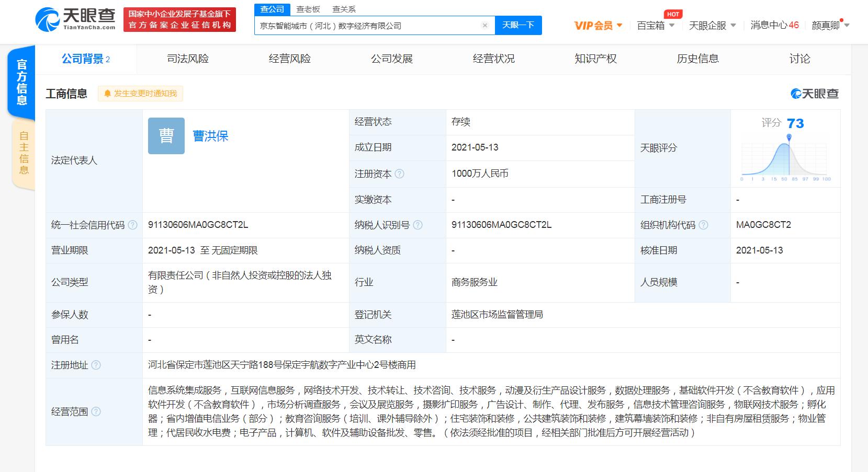Click help icon beside 纳税人识别号
The height and width of the screenshot is (472, 868).
pos(418,225)
